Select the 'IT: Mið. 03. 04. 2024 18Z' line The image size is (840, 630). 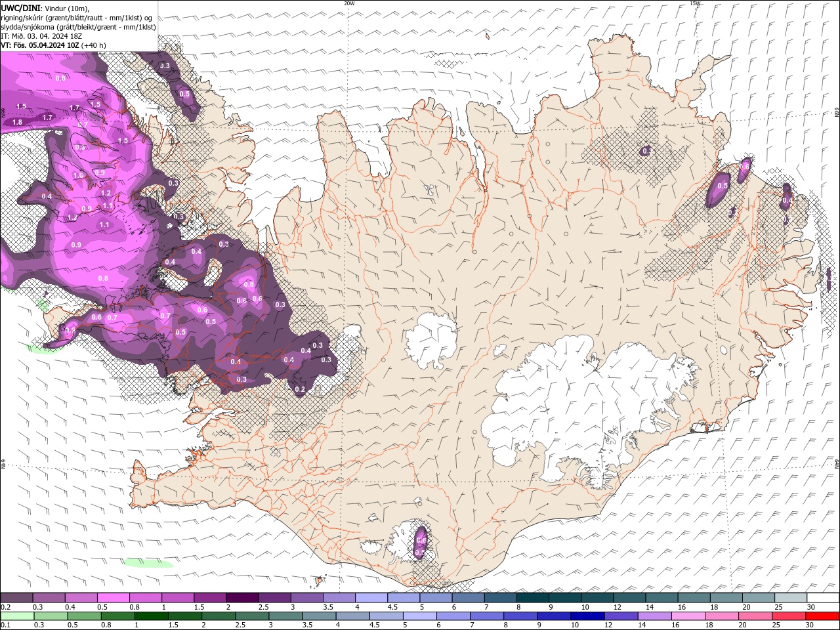click(42, 36)
